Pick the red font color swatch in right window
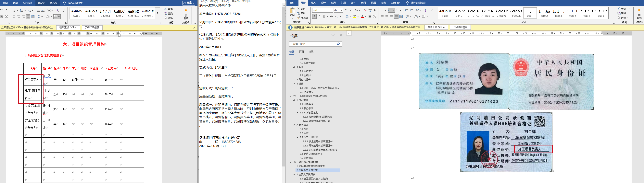 pyautogui.click(x=362, y=17)
